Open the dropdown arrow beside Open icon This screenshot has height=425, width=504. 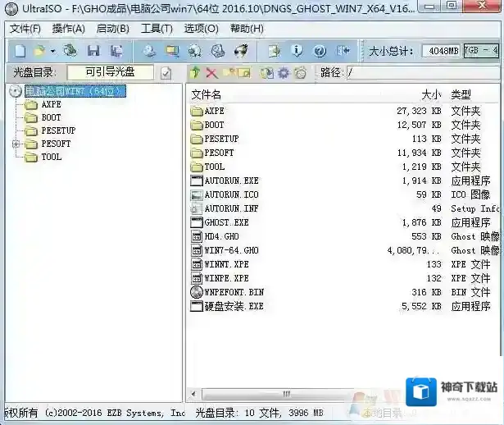point(53,51)
